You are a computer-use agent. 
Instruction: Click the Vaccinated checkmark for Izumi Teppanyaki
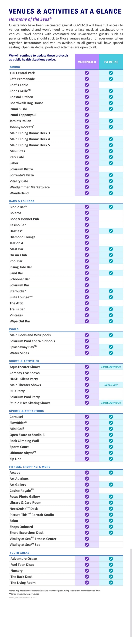click(87, 115)
